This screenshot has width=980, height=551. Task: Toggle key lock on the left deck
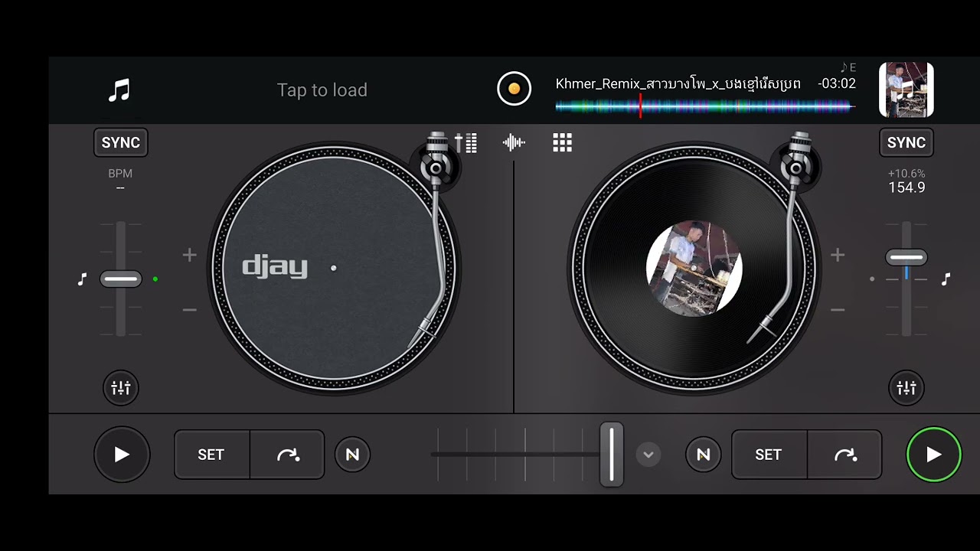83,279
